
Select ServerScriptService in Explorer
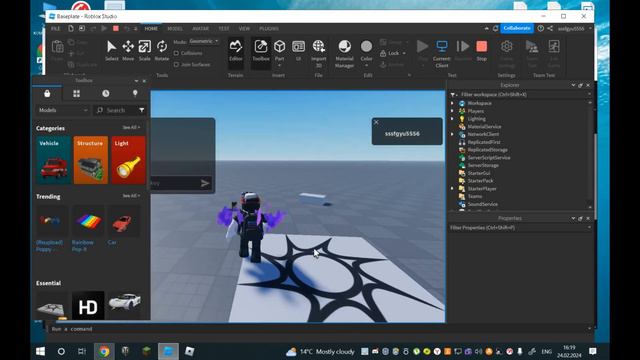click(x=489, y=158)
